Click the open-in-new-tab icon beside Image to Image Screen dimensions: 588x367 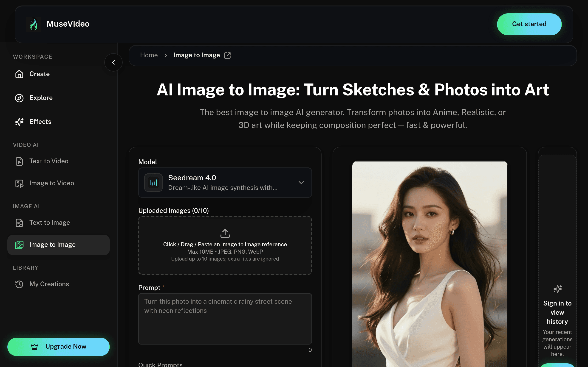pyautogui.click(x=227, y=55)
